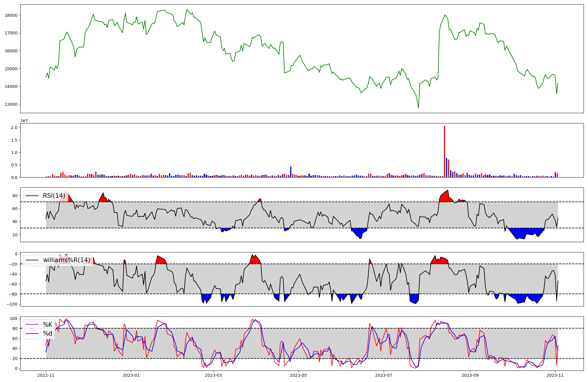This screenshot has width=588, height=382.
Task: Click the 18000 price axis tick label
Action: pyautogui.click(x=11, y=15)
